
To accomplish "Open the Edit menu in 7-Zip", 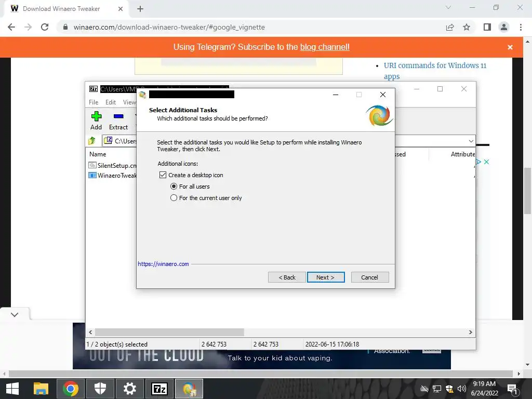I will coord(111,102).
